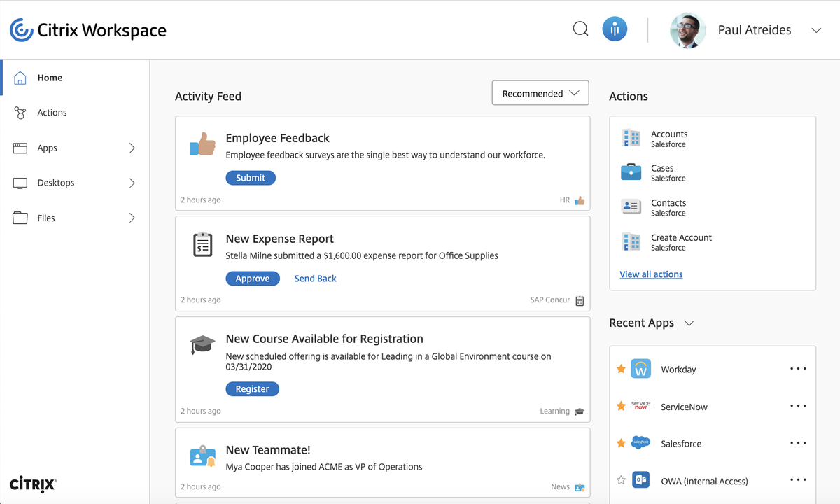The height and width of the screenshot is (504, 840).
Task: Click the Citrix logo at sidebar bottom
Action: coord(33,484)
